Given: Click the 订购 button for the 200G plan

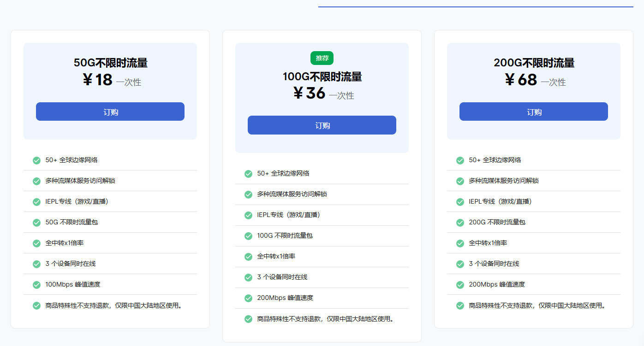Looking at the screenshot, I should pyautogui.click(x=533, y=111).
